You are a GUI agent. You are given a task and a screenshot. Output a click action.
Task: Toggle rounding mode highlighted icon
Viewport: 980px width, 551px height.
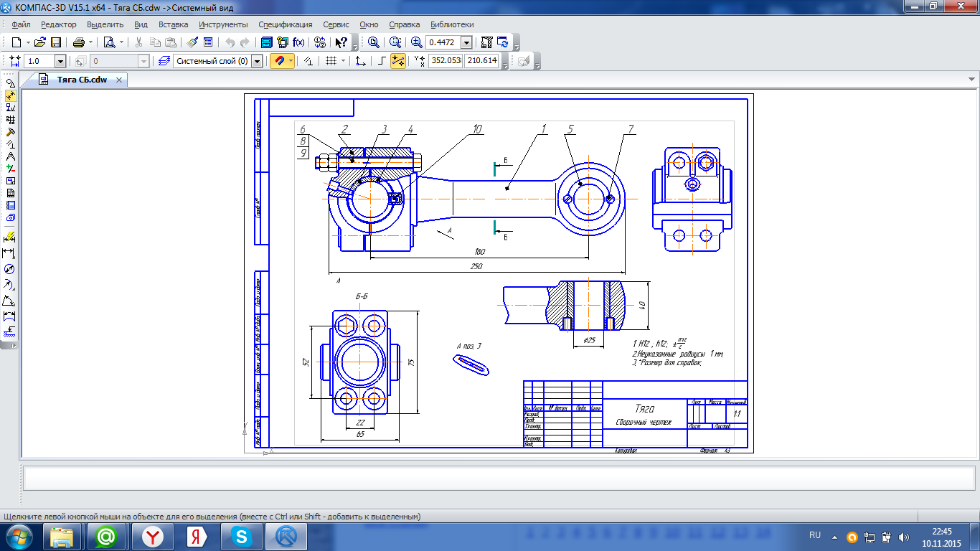397,61
